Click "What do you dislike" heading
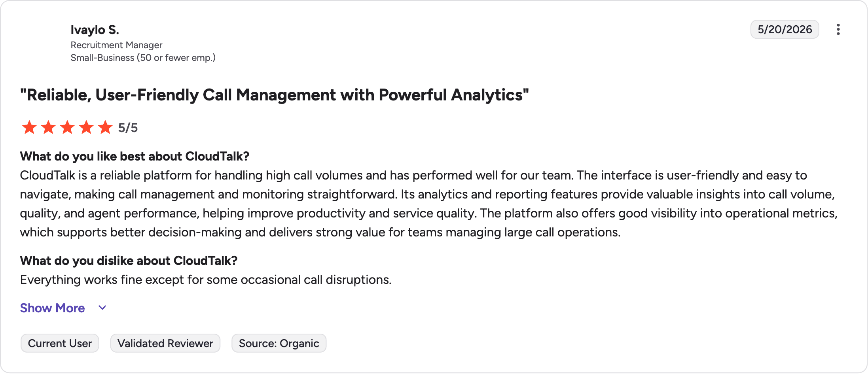This screenshot has width=868, height=374. pyautogui.click(x=129, y=261)
